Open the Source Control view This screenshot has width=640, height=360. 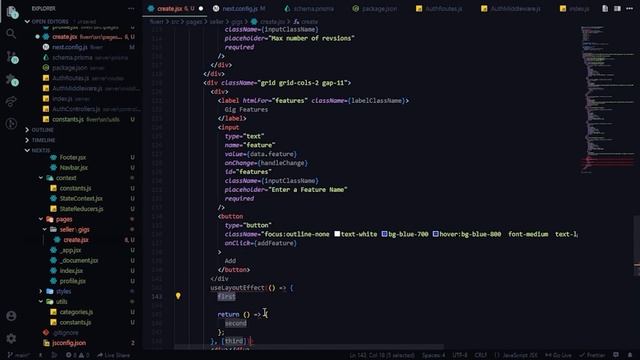[12, 57]
